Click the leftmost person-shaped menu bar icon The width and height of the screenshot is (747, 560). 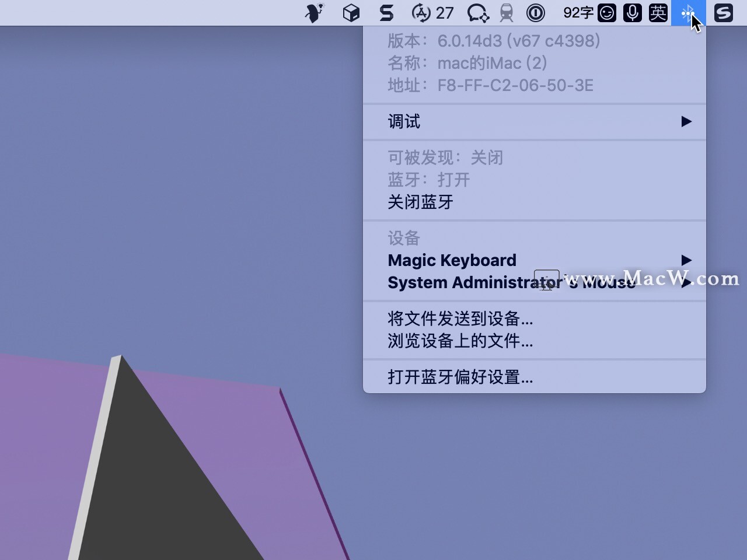313,12
